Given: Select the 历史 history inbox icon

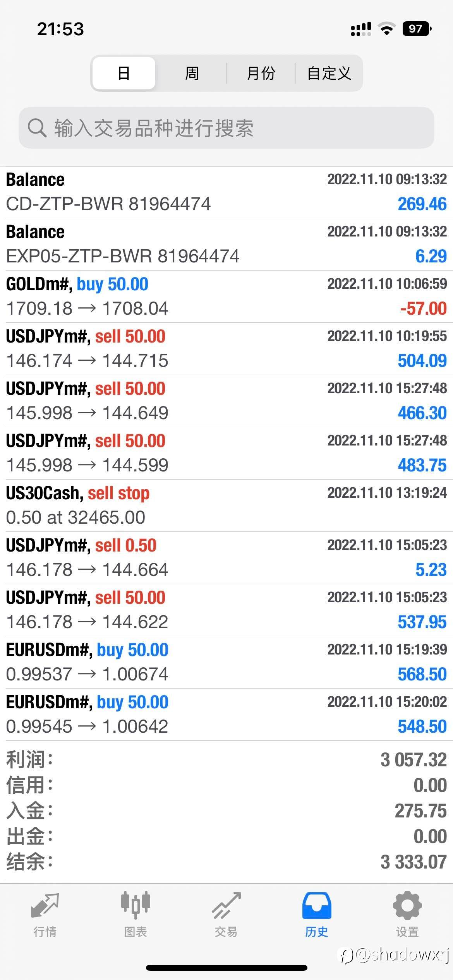Looking at the screenshot, I should 317,905.
